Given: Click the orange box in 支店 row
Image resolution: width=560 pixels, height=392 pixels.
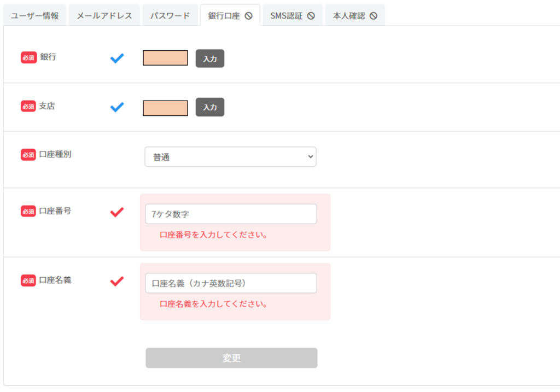Looking at the screenshot, I should pos(165,108).
